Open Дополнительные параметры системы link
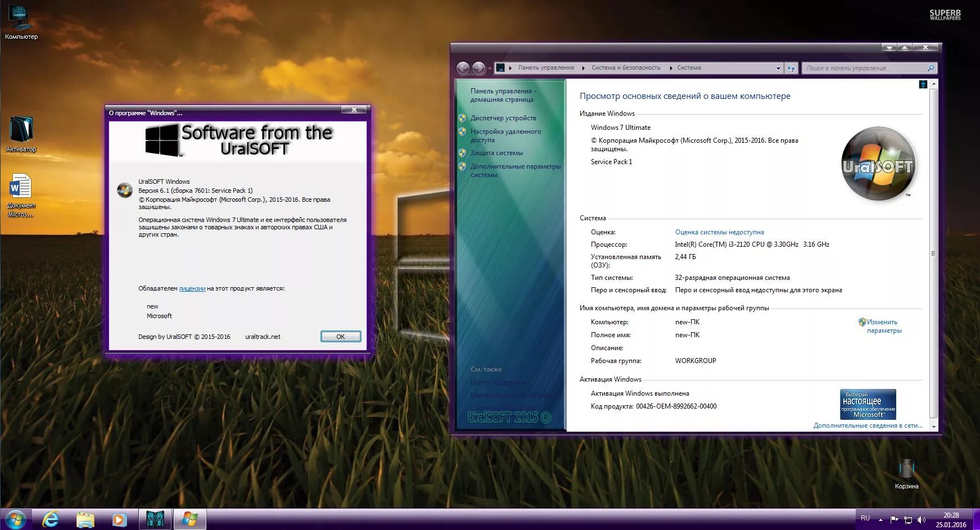The height and width of the screenshot is (530, 980). tap(516, 170)
